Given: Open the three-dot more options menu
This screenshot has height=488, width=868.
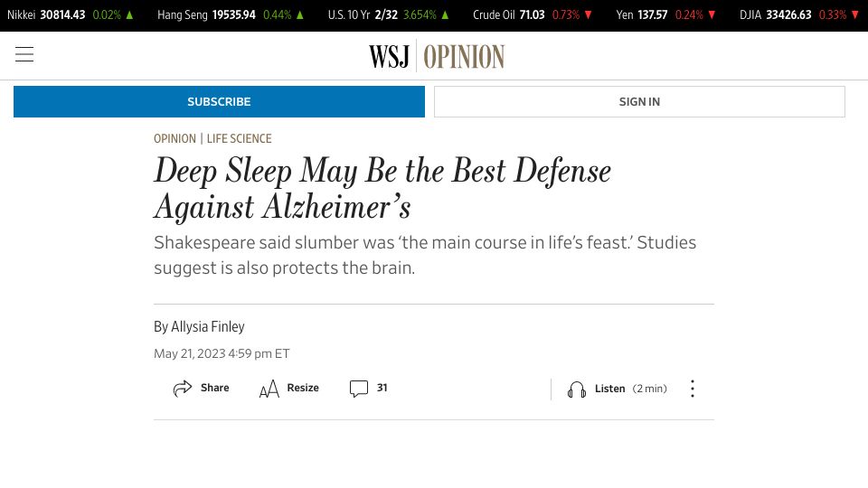Looking at the screenshot, I should pyautogui.click(x=693, y=389).
